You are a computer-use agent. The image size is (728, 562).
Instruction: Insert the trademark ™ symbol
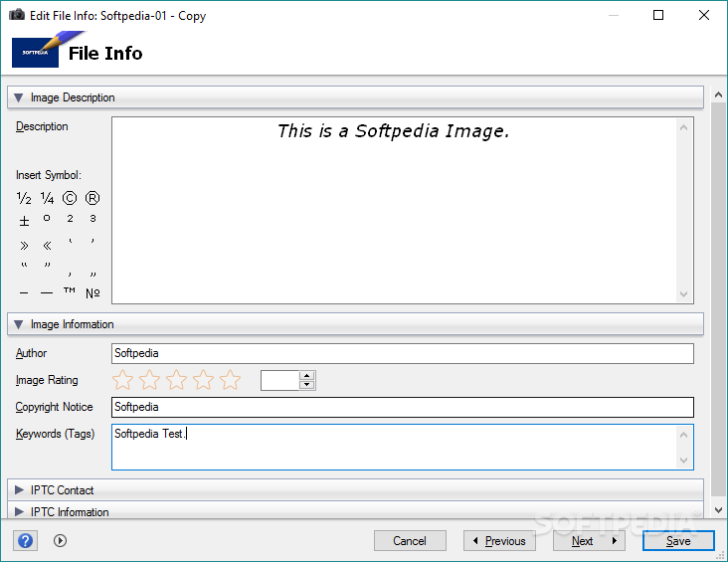[x=70, y=290]
